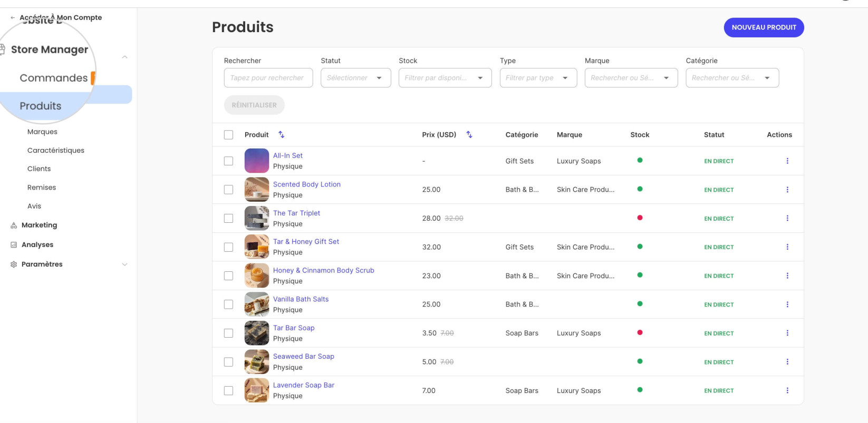Screen dimensions: 868x423
Task: Open the Statut filter dropdown
Action: pyautogui.click(x=356, y=78)
